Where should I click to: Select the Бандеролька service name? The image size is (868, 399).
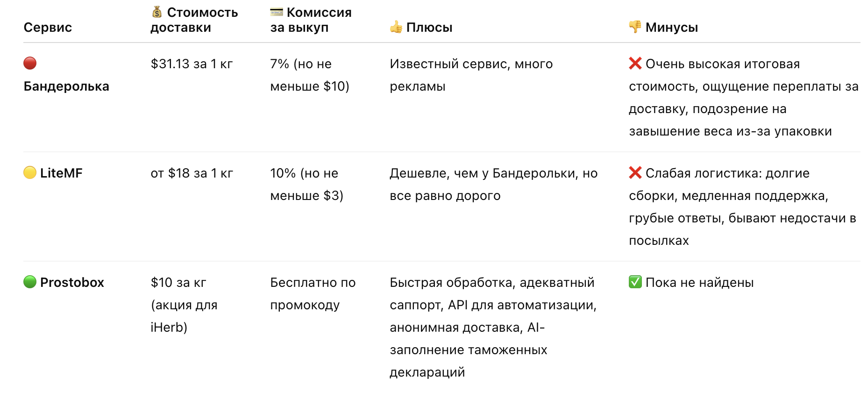pyautogui.click(x=66, y=86)
